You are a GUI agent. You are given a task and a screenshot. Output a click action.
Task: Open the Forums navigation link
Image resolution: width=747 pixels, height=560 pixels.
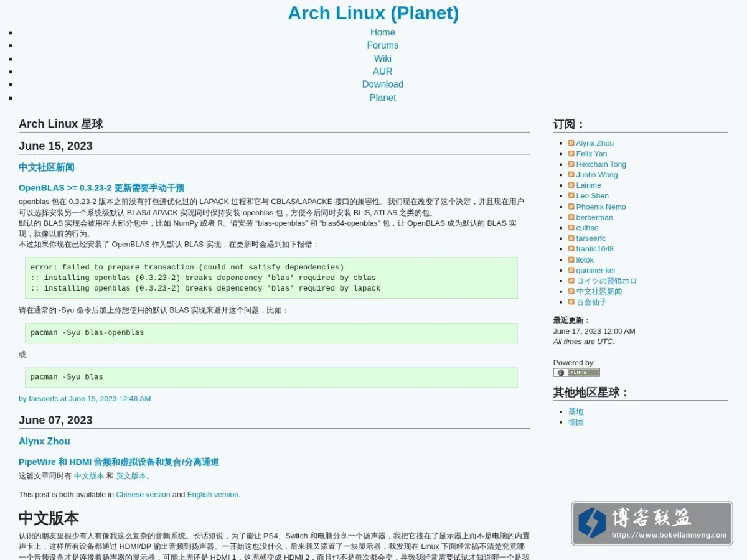coord(382,45)
